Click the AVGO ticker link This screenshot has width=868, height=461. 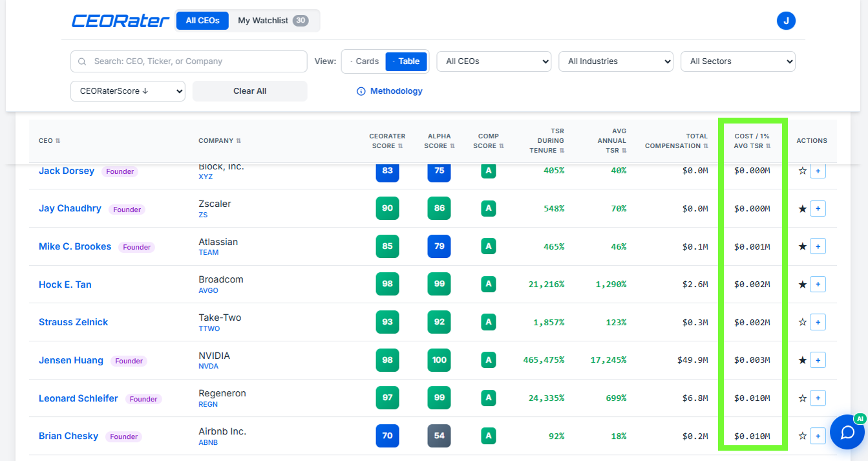tap(208, 291)
